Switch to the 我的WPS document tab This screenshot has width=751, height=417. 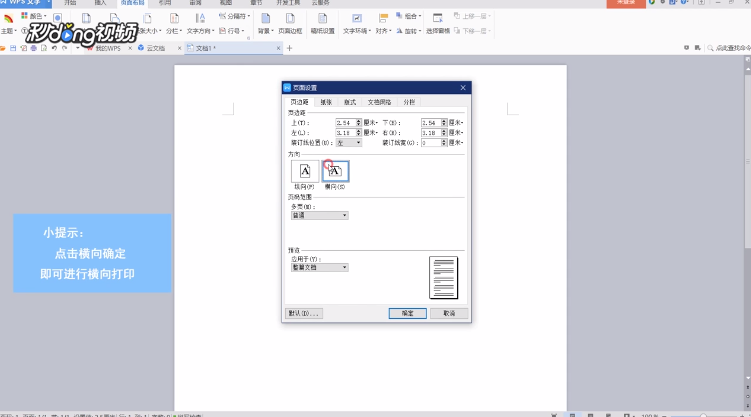(x=108, y=48)
